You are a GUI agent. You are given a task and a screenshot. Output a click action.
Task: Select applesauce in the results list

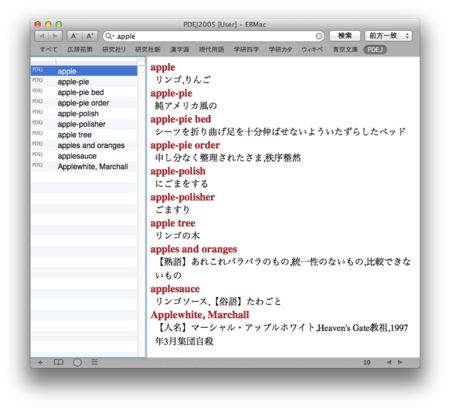[x=84, y=156]
